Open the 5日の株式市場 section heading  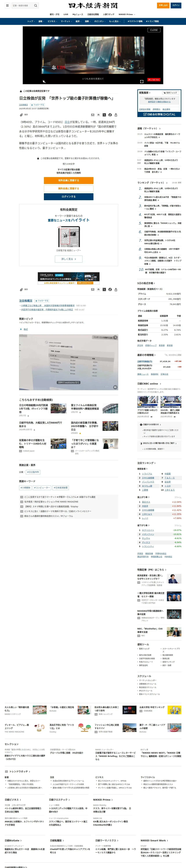(x=146, y=283)
